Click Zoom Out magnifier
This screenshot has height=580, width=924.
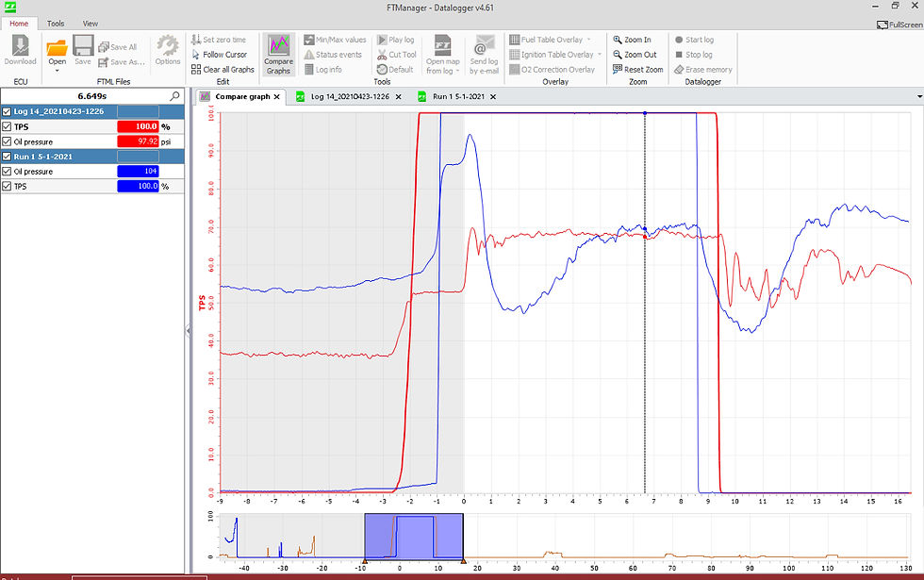[x=635, y=55]
